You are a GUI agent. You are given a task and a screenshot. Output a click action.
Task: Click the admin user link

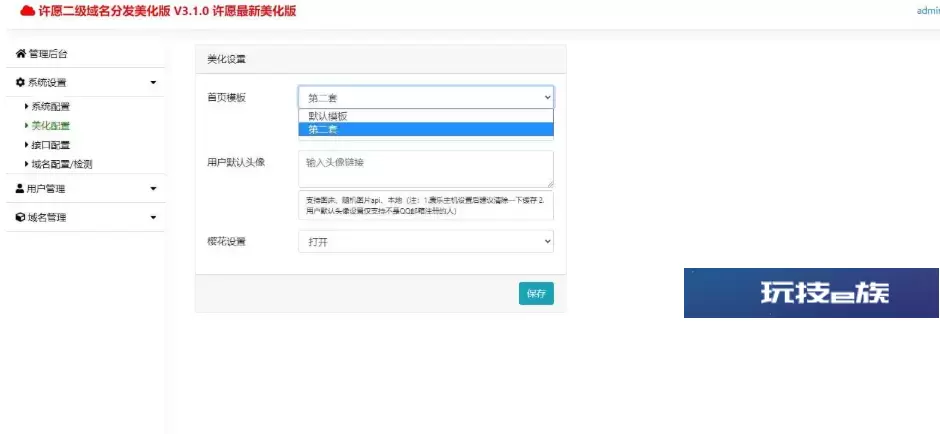click(928, 11)
